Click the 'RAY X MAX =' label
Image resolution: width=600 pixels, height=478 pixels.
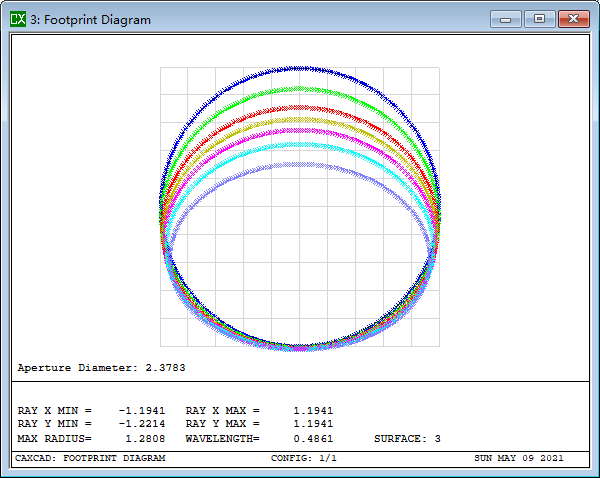click(222, 411)
